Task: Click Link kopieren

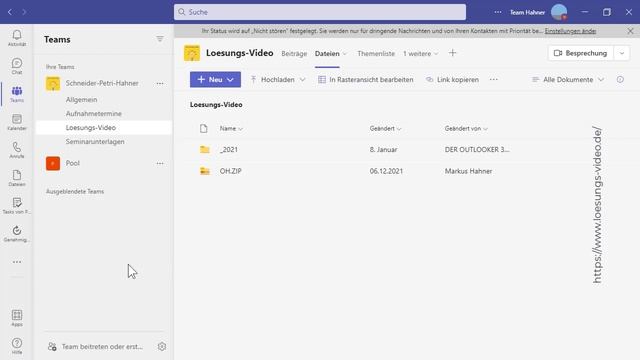Action: click(452, 80)
